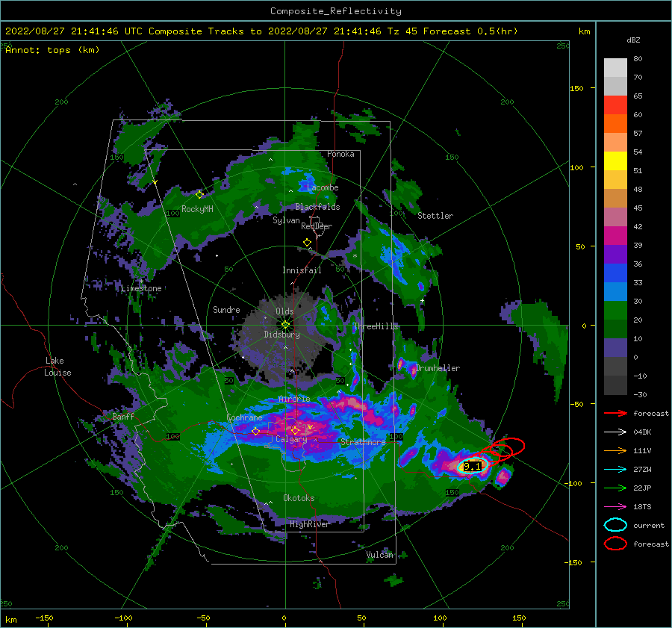Viewport: 672px width, 628px height.
Task: Click the cyan current ellipse legend icon
Action: tap(615, 525)
